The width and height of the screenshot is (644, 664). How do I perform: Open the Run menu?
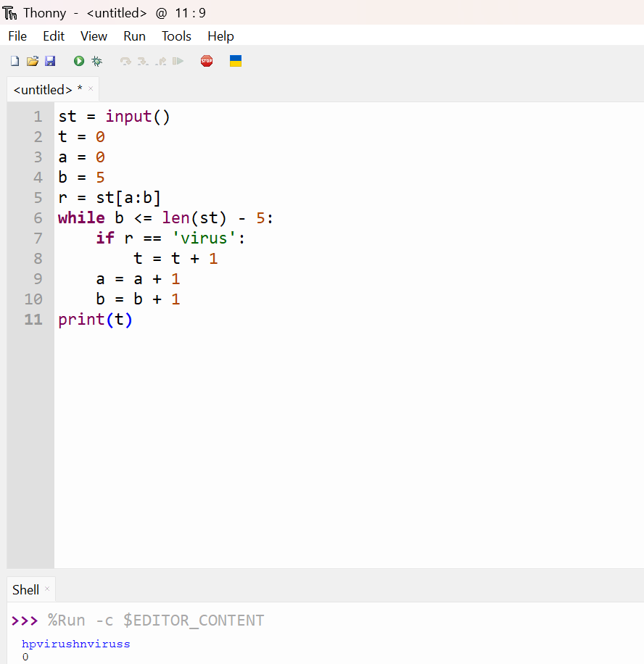pos(134,36)
